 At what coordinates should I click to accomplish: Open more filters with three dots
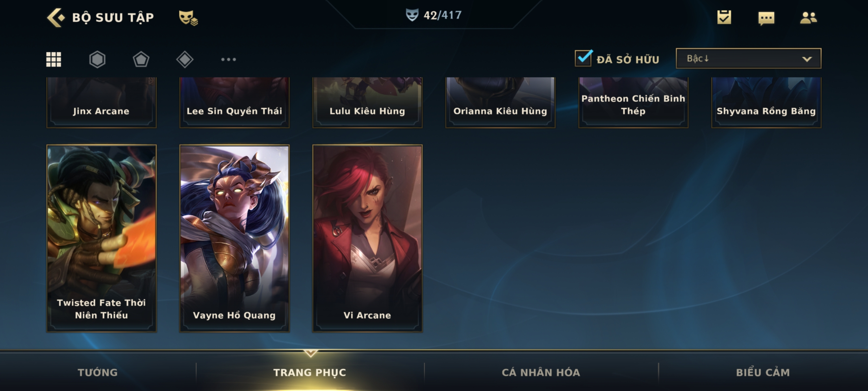point(229,59)
